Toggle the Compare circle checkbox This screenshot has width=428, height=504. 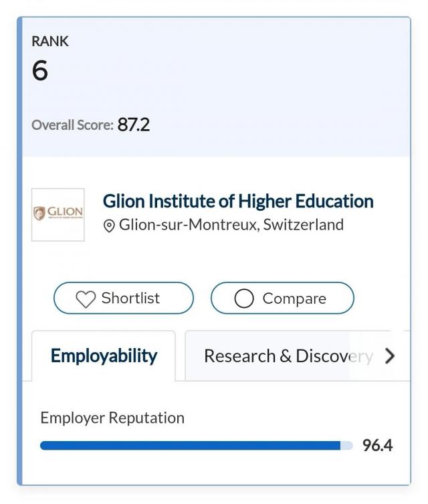[244, 299]
